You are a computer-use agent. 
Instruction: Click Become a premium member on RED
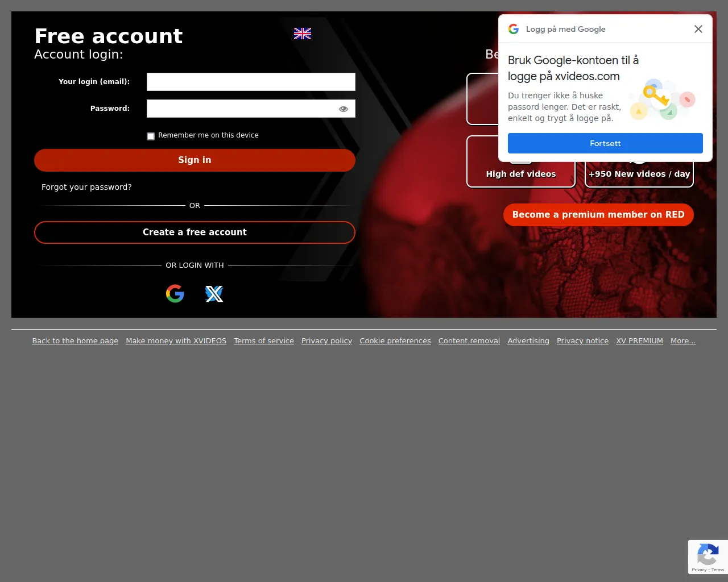coord(598,215)
